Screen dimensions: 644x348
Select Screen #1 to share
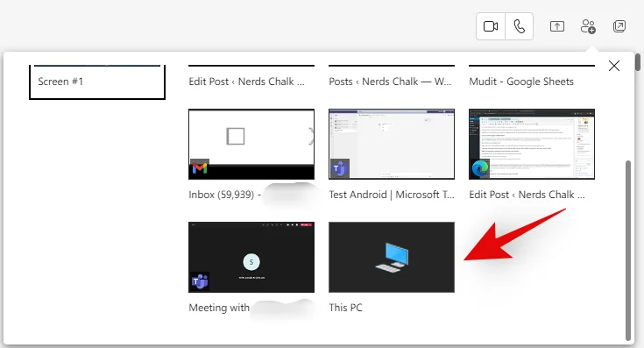click(x=97, y=82)
